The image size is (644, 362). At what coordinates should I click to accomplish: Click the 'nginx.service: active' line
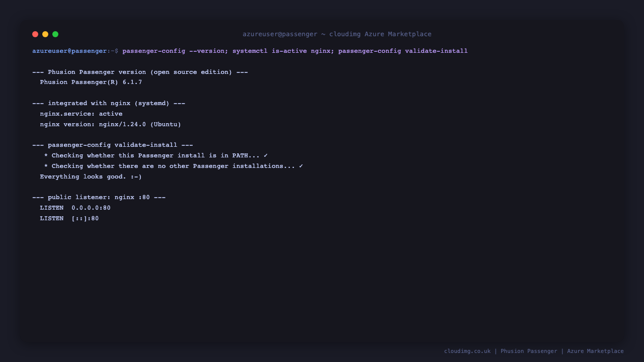tap(82, 114)
